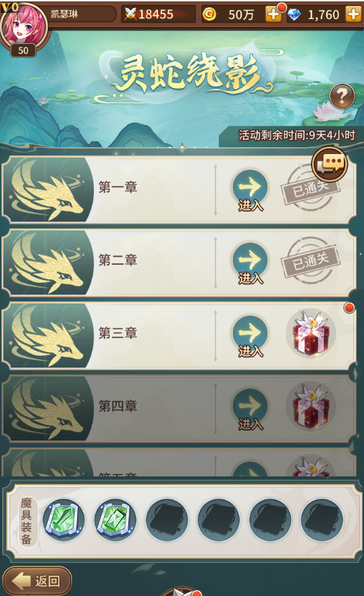
Task: Tap the last empty equipment slot
Action: click(321, 520)
